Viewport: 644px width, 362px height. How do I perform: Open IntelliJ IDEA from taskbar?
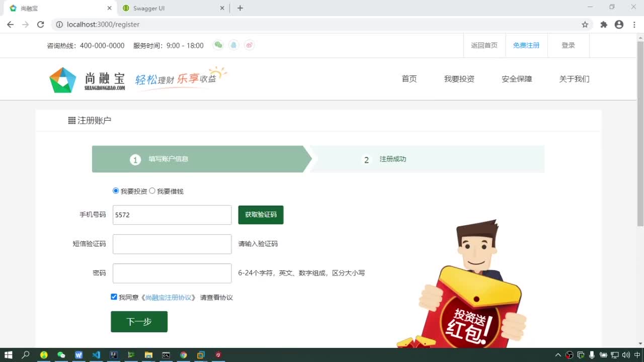(x=114, y=355)
